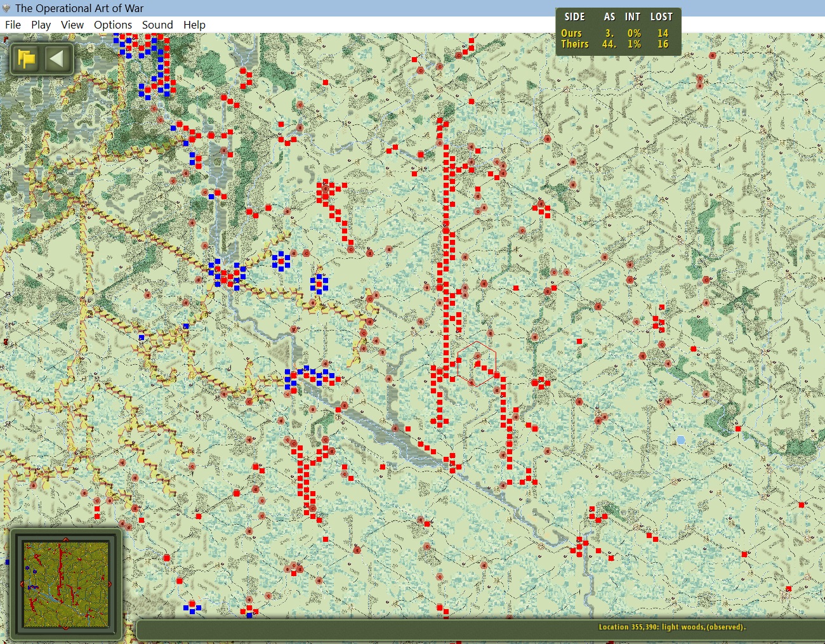Image resolution: width=825 pixels, height=644 pixels.
Task: Click the left-pointing triangle button
Action: [56, 59]
